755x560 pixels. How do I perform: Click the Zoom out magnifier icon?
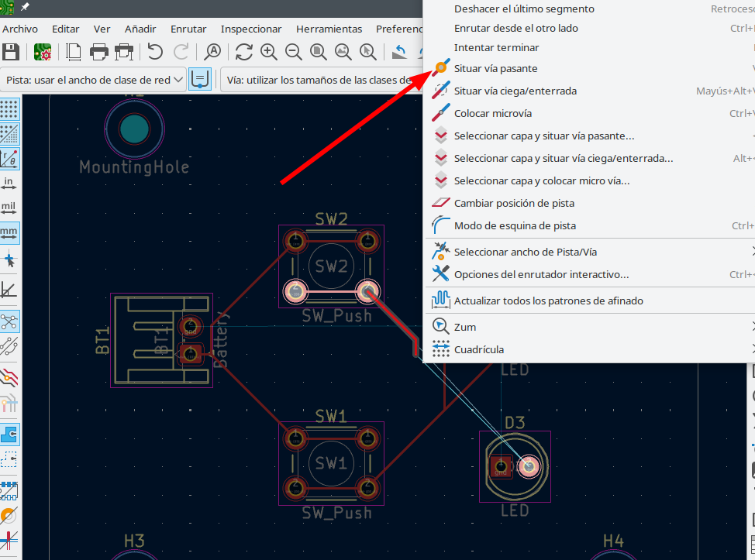pos(294,52)
